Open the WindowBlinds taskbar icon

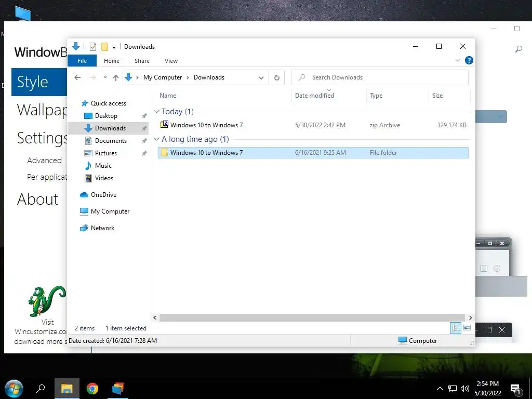pyautogui.click(x=118, y=389)
